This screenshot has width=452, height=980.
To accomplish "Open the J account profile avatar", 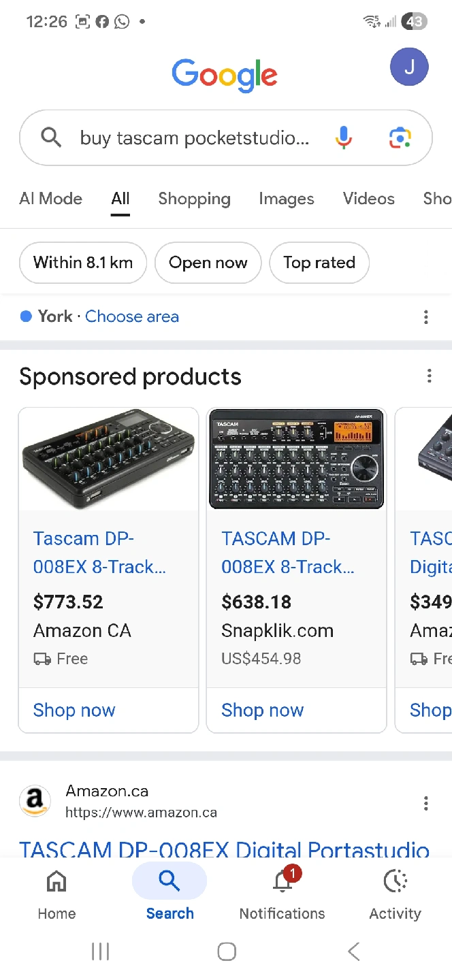I will [x=409, y=67].
